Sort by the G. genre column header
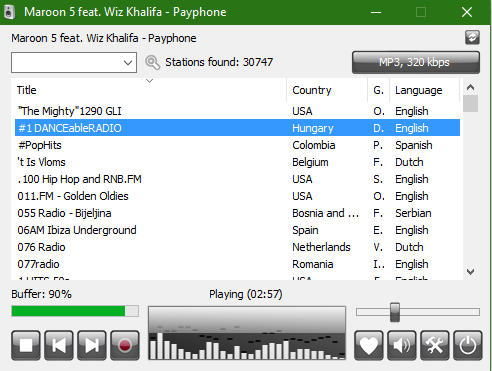Viewport: 492px width, 371px height. [x=378, y=90]
